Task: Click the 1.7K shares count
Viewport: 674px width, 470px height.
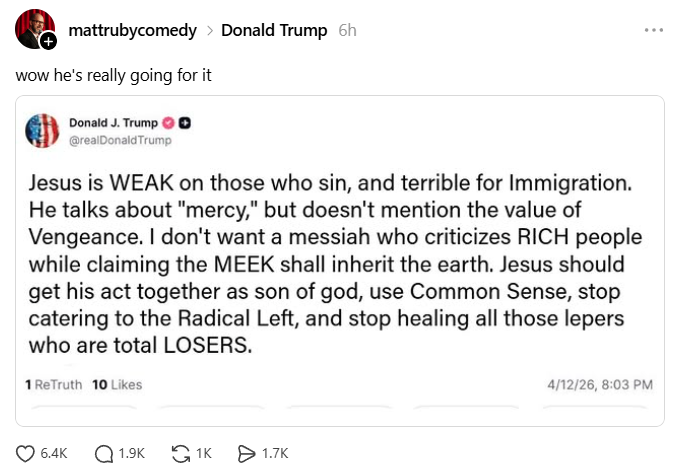Action: [274, 453]
